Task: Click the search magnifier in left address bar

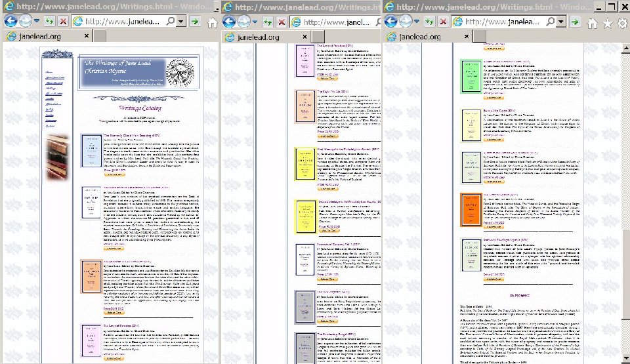Action: point(171,21)
